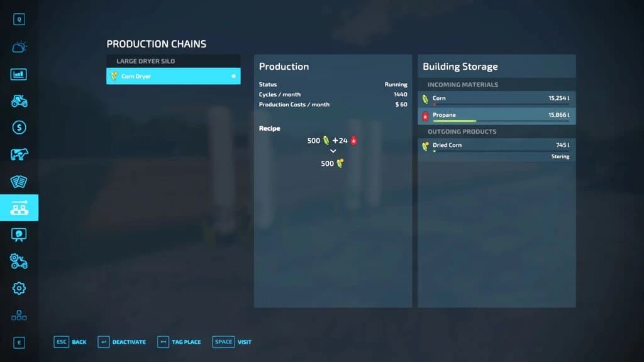644x362 pixels.
Task: Select the Corn Dryer production entry
Action: (x=174, y=76)
